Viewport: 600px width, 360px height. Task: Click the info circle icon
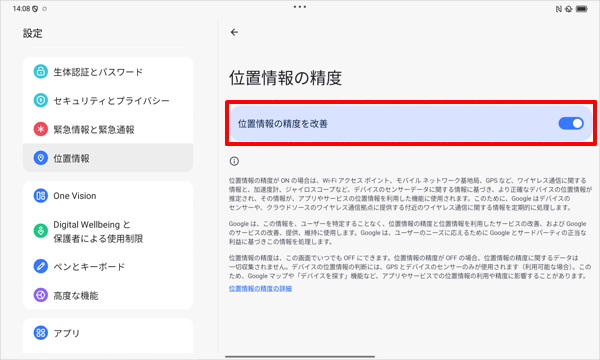pos(234,161)
